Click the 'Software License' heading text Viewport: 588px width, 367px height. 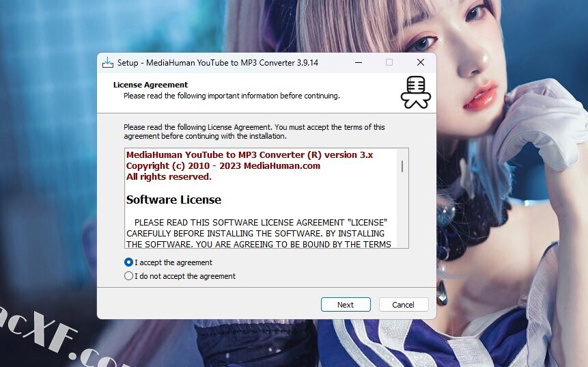point(173,200)
